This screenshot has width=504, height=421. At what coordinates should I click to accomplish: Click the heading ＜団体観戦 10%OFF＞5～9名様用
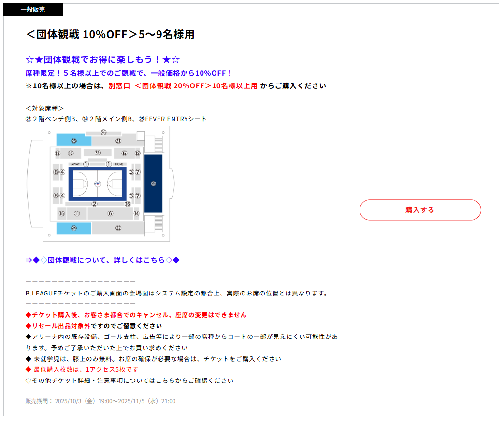tap(110, 34)
